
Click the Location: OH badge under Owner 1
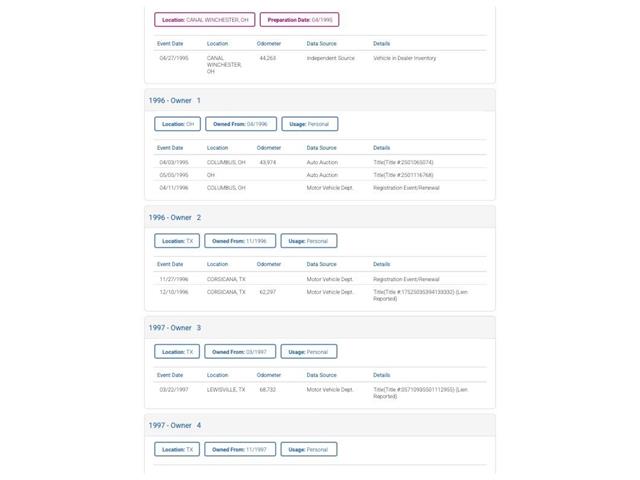coord(178,124)
